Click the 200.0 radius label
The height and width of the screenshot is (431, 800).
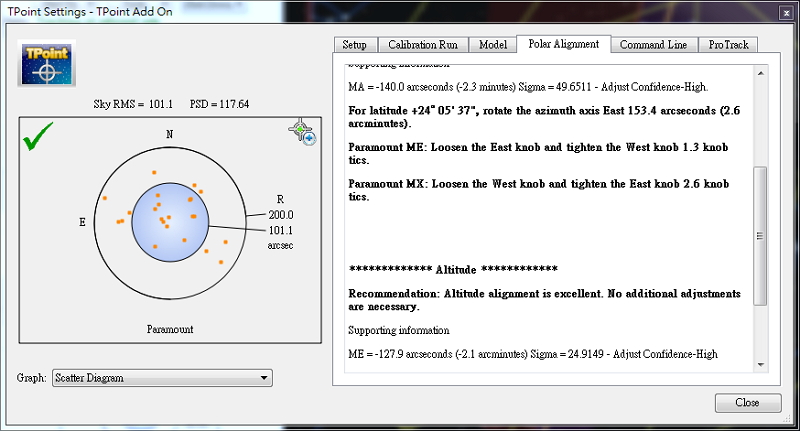(281, 215)
